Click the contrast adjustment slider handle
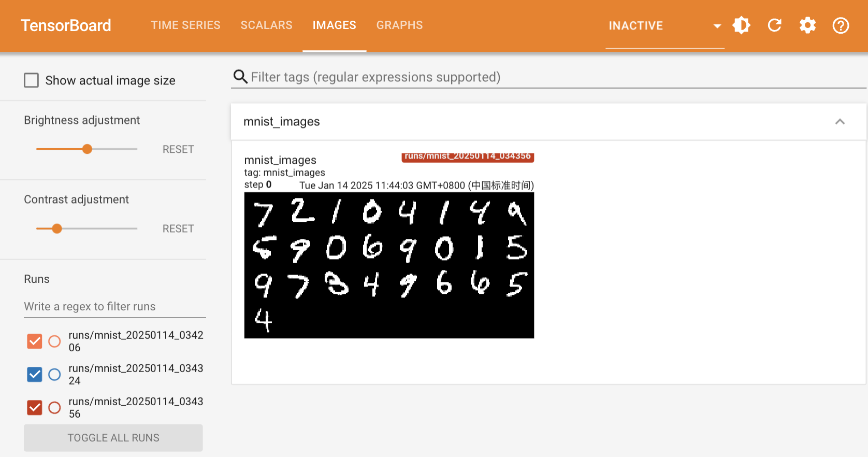868x457 pixels. (x=57, y=228)
